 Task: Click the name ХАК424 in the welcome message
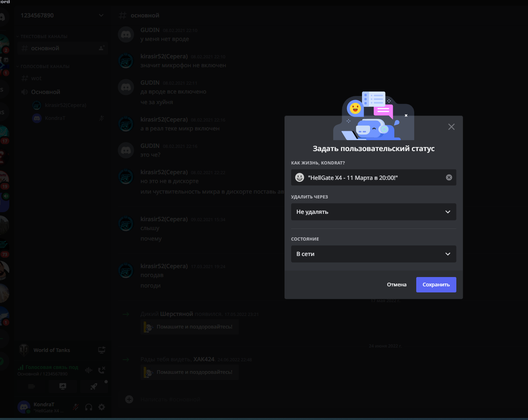click(x=204, y=359)
